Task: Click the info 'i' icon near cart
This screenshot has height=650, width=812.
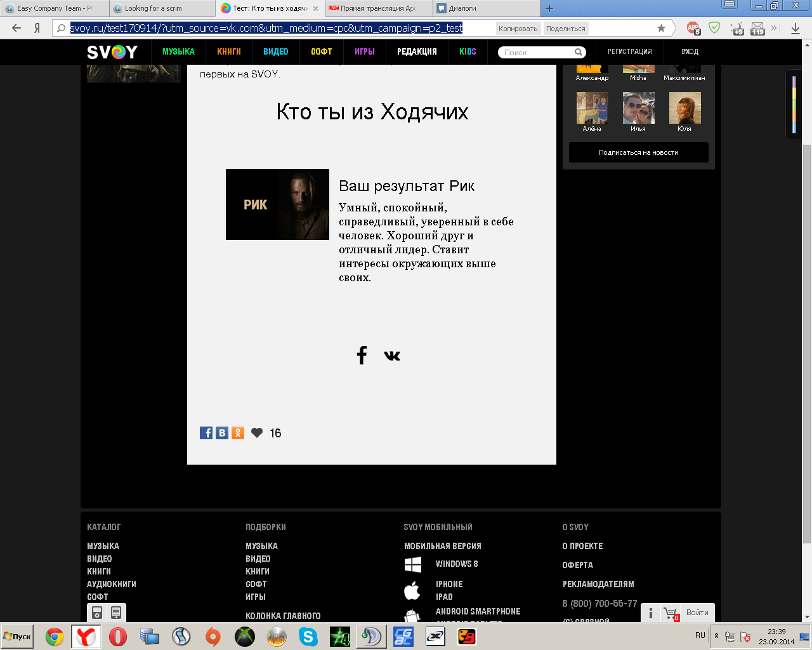Action: coord(650,613)
